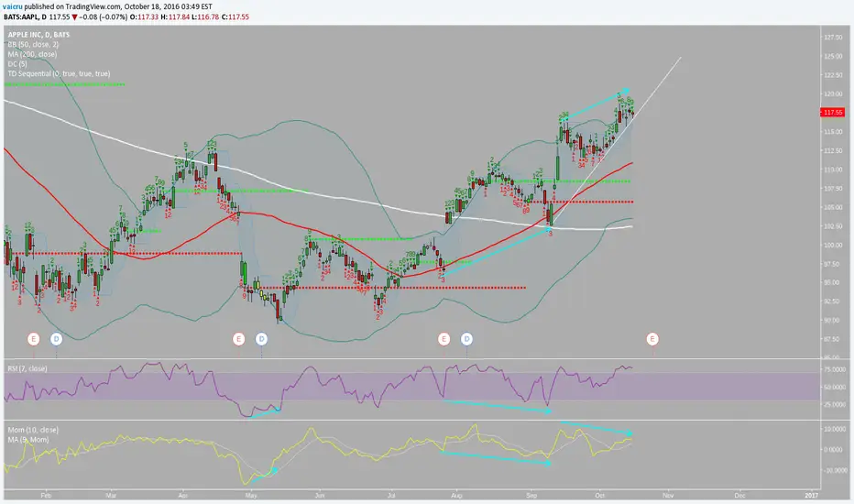The width and height of the screenshot is (854, 504).
Task: Click the Jul label on the time axis
Action: point(391,495)
